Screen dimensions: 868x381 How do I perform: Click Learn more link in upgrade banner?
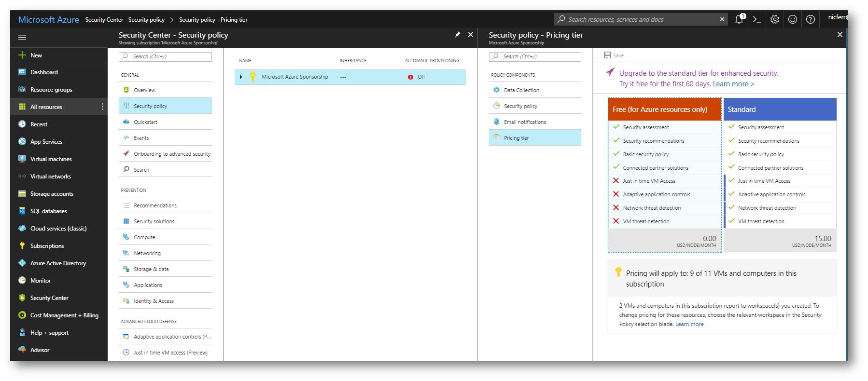tap(733, 84)
